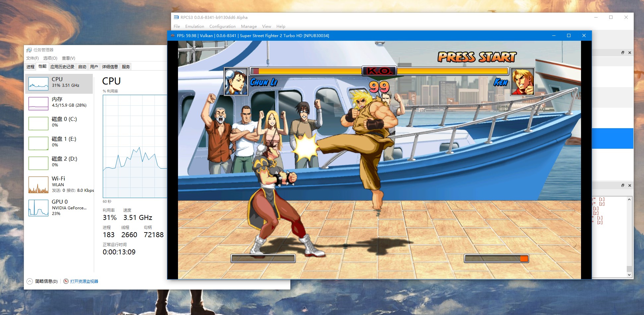Open the Emulation menu in RPCS3
Image resolution: width=644 pixels, height=315 pixels.
[x=195, y=26]
